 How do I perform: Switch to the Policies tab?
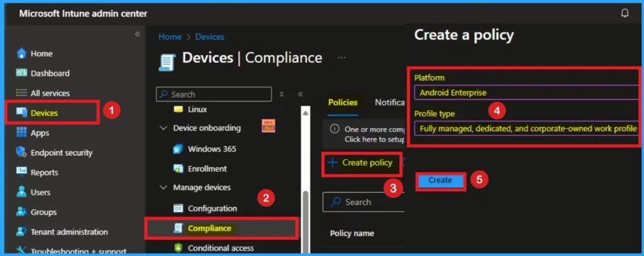[343, 103]
